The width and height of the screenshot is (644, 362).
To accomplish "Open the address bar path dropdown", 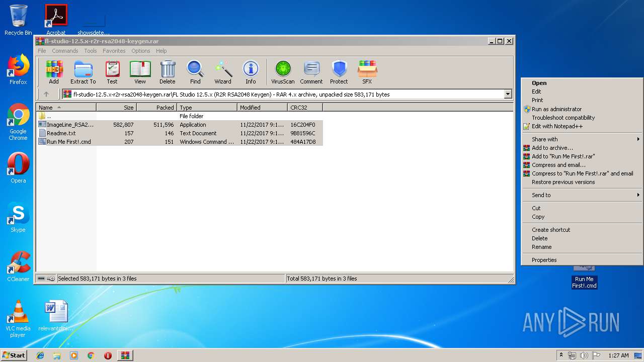I will [x=508, y=94].
